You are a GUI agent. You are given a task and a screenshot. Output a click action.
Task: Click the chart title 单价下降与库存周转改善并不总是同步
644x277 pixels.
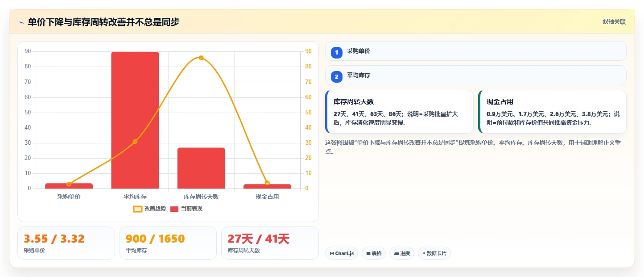click(x=103, y=22)
